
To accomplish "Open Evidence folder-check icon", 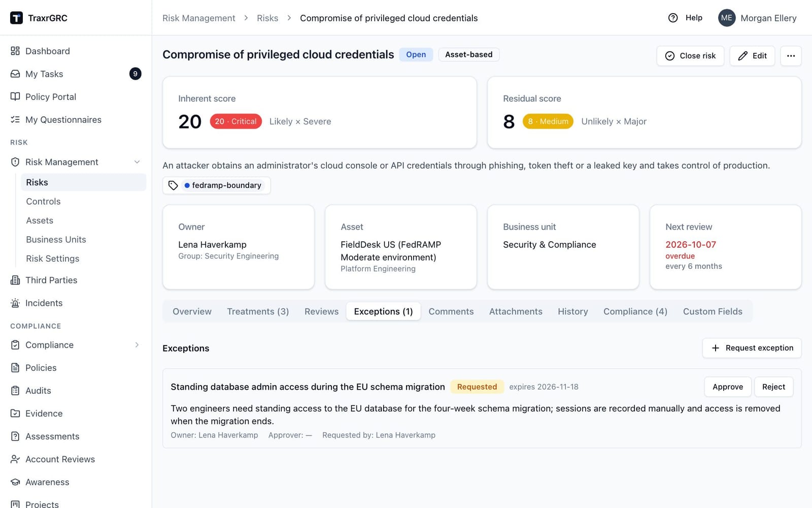I will 15,414.
